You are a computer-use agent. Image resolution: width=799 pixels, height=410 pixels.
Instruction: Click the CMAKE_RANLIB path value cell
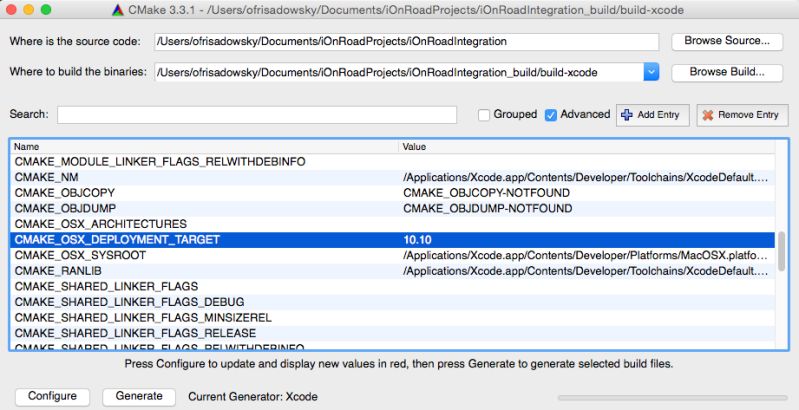click(587, 271)
